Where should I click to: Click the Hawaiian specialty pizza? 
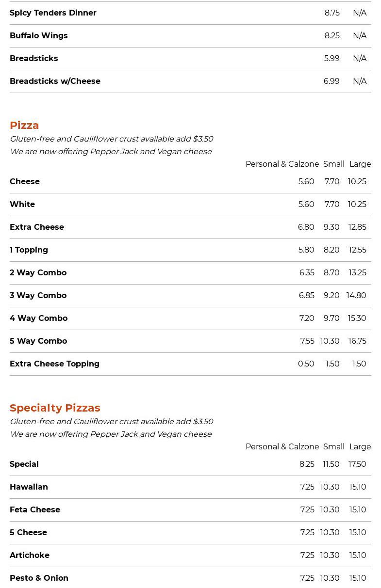point(29,487)
